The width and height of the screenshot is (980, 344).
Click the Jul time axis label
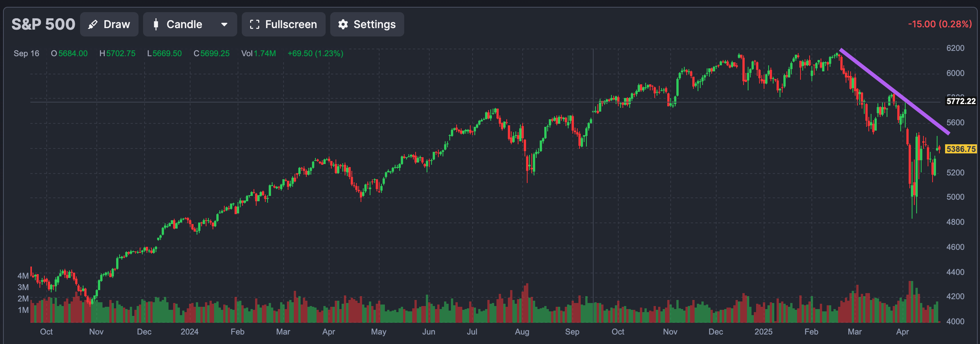(x=472, y=332)
